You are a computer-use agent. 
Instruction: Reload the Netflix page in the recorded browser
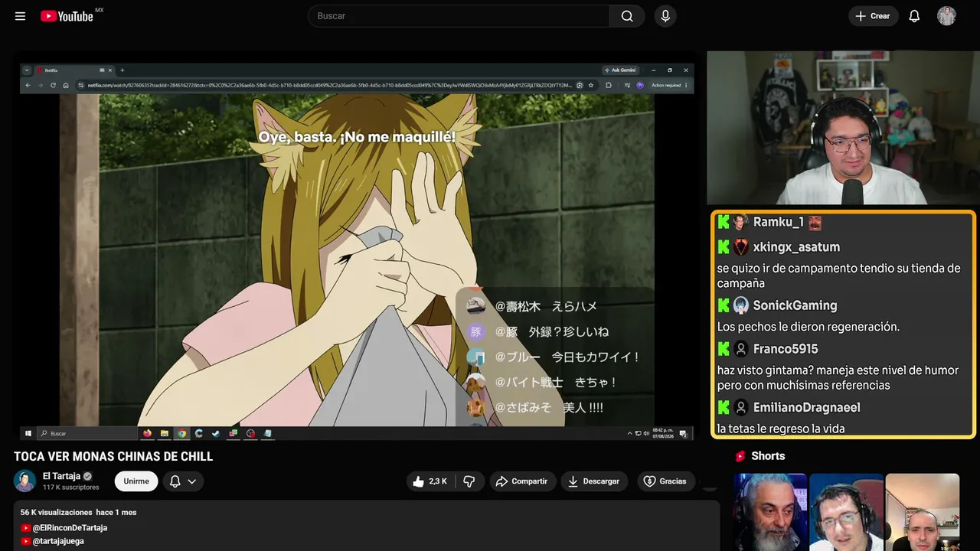[53, 85]
